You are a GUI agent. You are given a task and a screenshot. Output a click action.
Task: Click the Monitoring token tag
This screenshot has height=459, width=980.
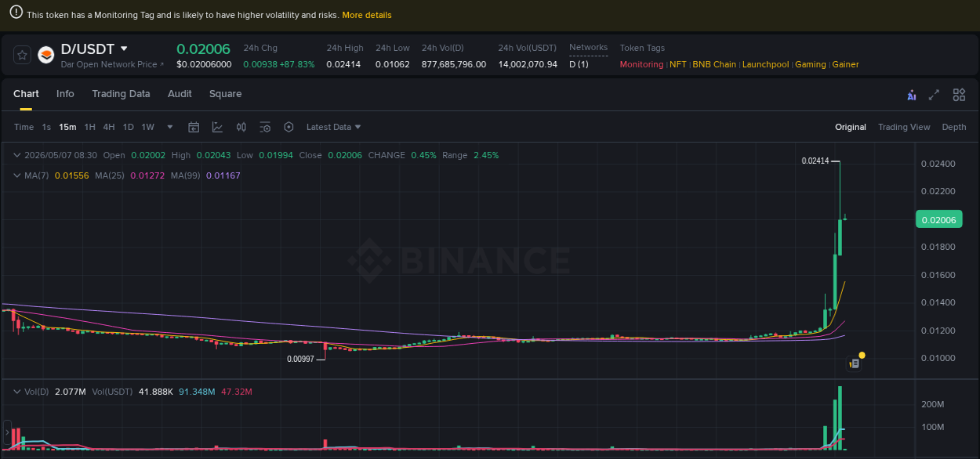click(x=641, y=64)
